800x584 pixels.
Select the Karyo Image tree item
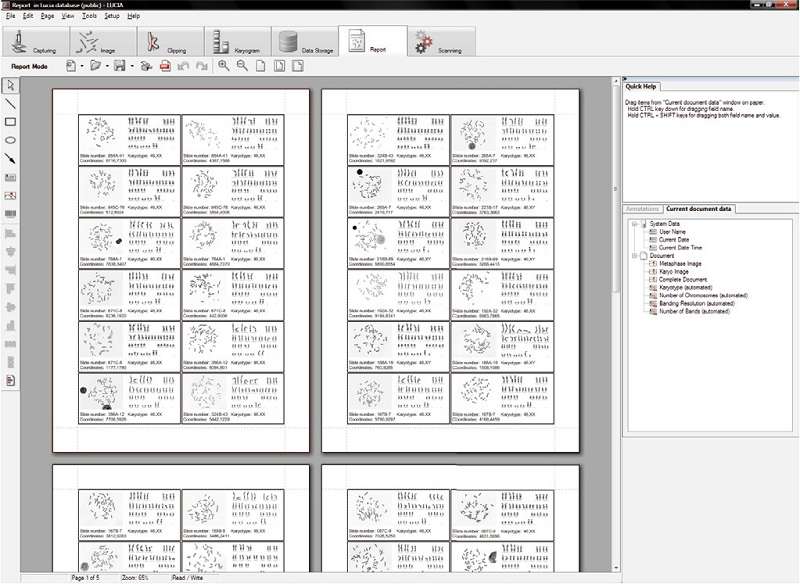tap(673, 272)
